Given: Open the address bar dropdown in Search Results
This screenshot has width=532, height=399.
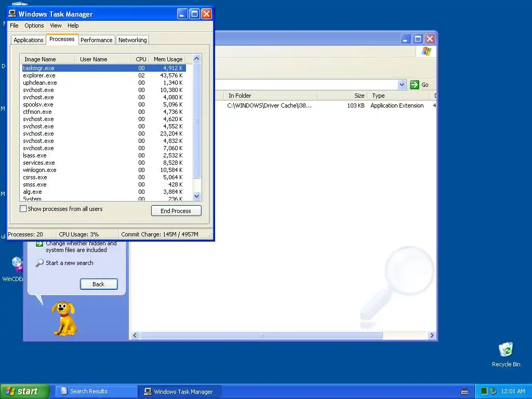Looking at the screenshot, I should tap(402, 85).
